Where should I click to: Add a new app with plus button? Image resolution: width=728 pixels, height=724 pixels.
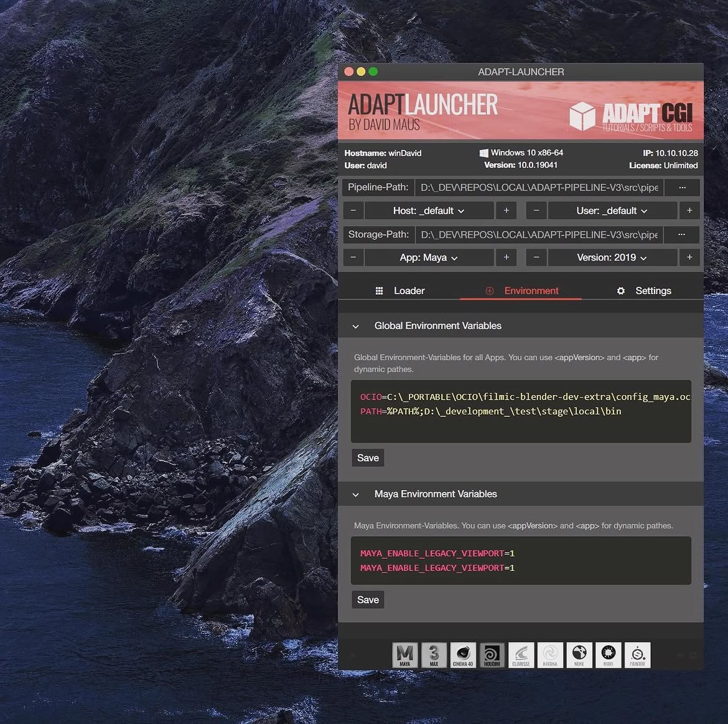coord(506,258)
